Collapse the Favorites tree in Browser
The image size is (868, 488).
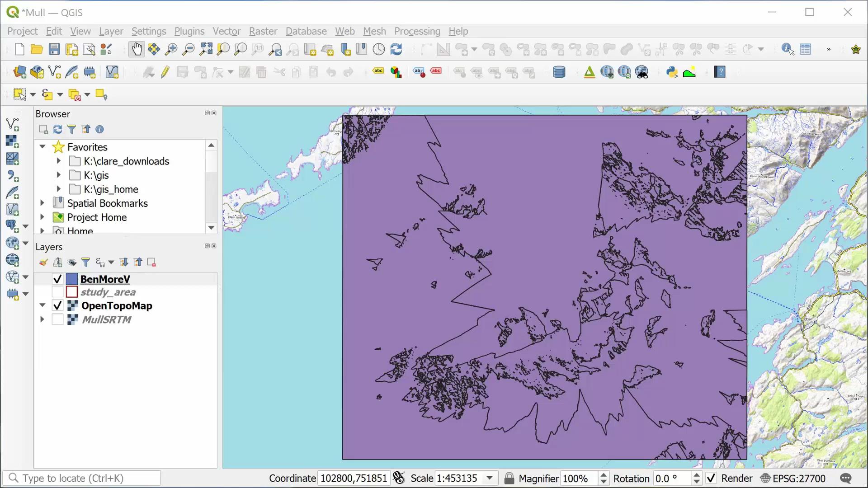point(42,146)
